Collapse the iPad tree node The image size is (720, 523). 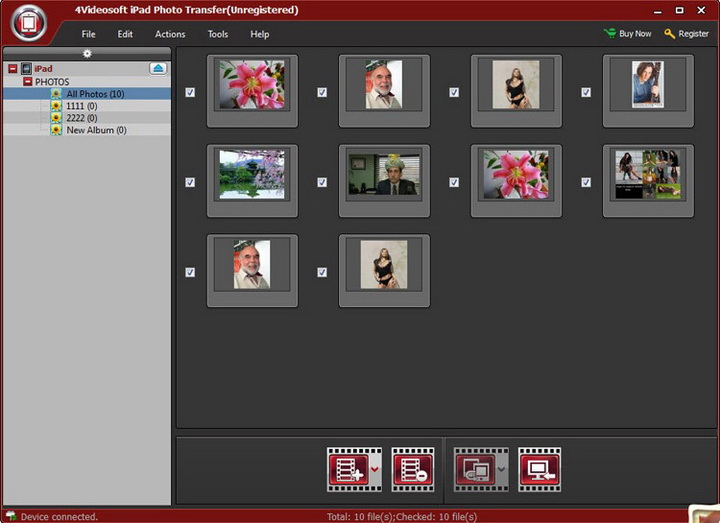12,69
